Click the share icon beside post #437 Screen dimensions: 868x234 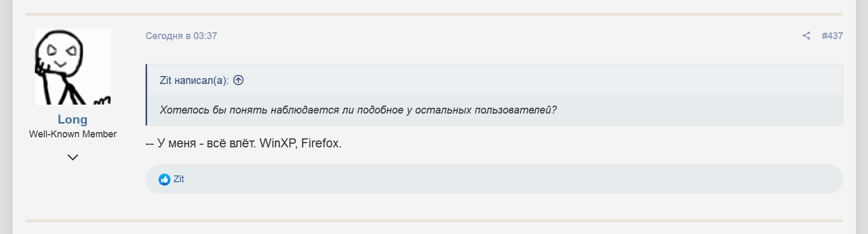(x=806, y=36)
